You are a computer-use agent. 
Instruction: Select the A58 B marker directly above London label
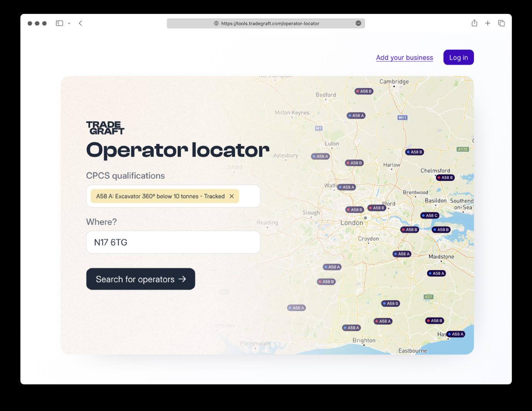click(355, 210)
